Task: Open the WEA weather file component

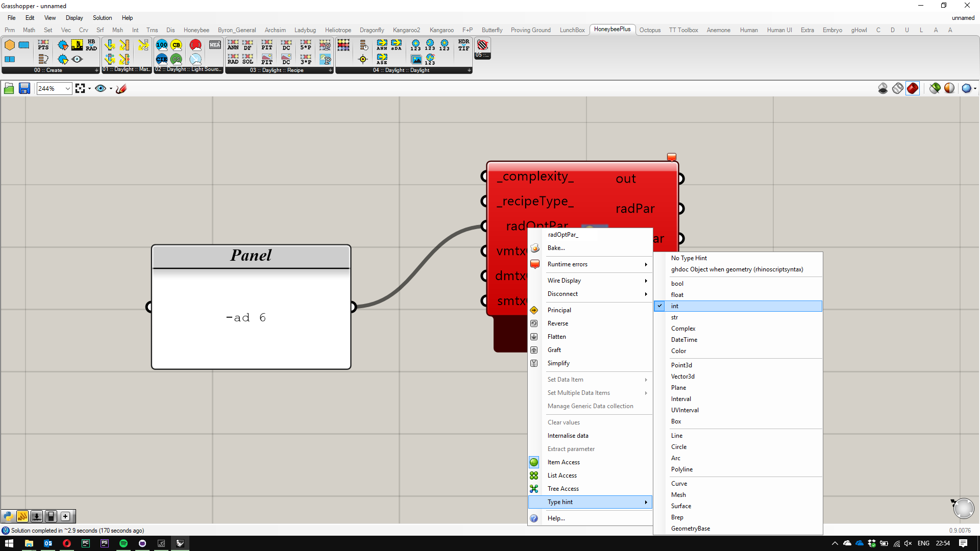Action: 214,44
